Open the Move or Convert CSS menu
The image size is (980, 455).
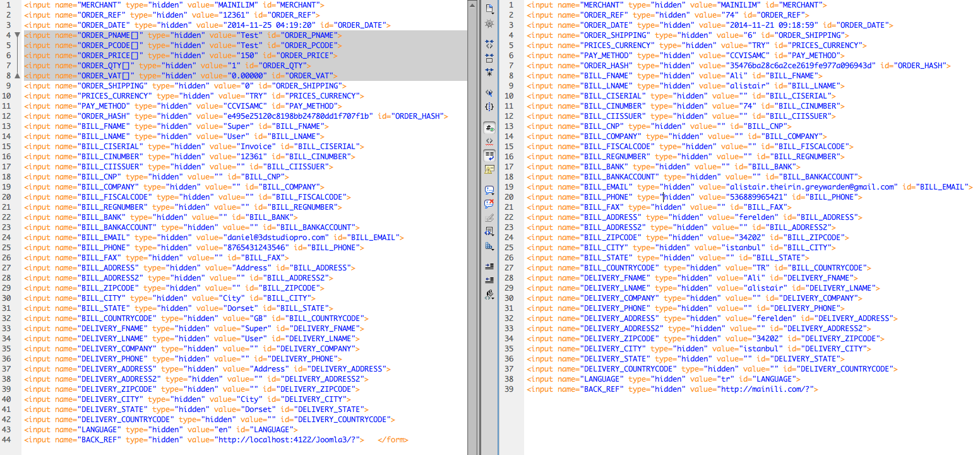[x=489, y=246]
